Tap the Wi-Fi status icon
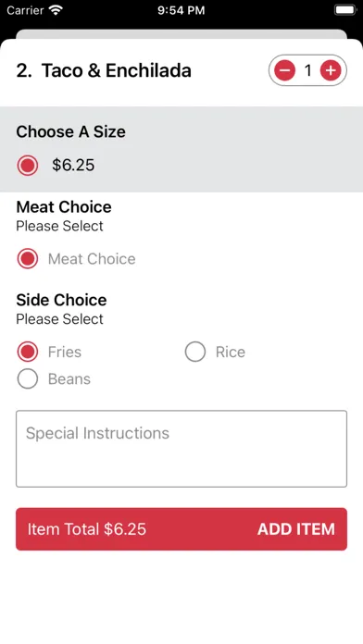The height and width of the screenshot is (644, 363). pyautogui.click(x=55, y=10)
